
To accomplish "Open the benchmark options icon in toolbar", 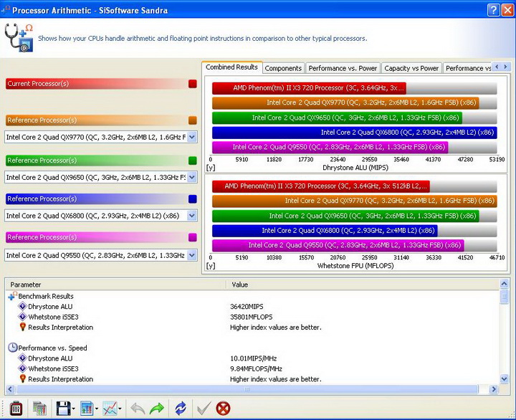I will [16, 409].
